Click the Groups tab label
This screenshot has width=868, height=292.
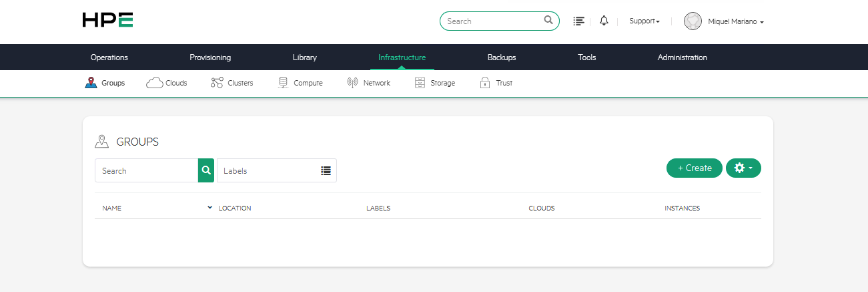pyautogui.click(x=113, y=84)
